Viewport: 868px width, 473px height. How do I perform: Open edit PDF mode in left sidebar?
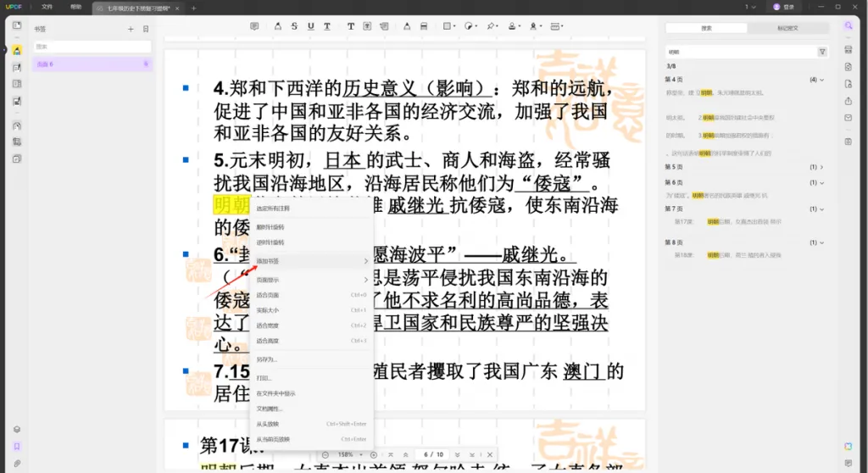click(17, 68)
